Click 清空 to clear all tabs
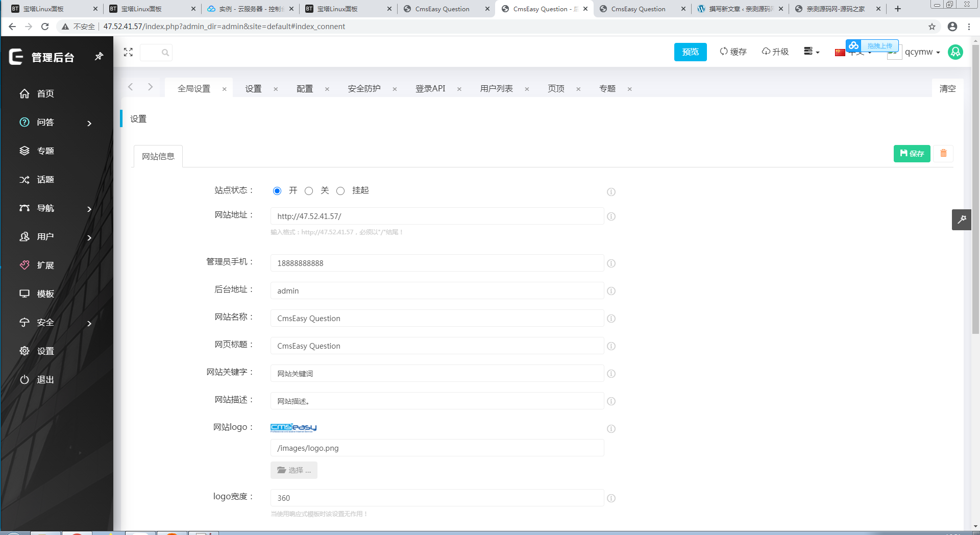This screenshot has height=535, width=980. pyautogui.click(x=948, y=88)
